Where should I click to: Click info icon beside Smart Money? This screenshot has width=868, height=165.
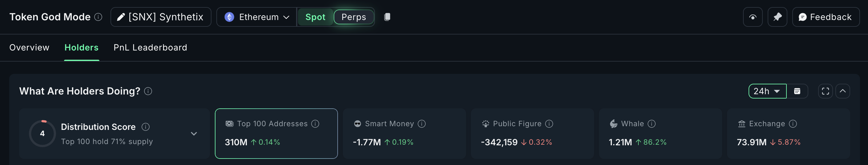(421, 124)
